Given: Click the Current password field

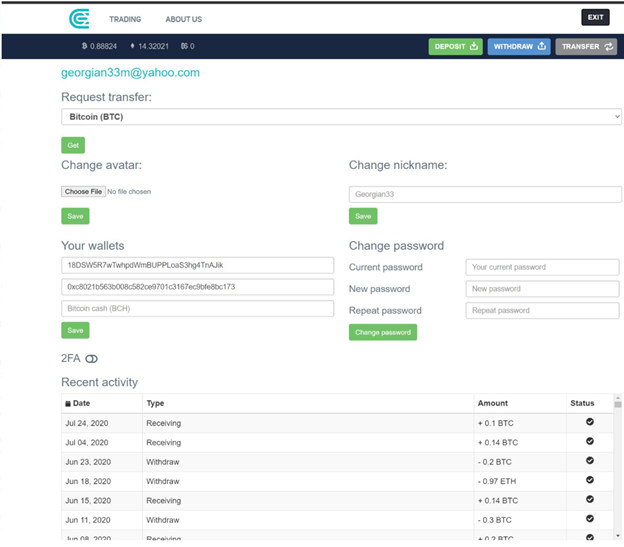Looking at the screenshot, I should [542, 268].
